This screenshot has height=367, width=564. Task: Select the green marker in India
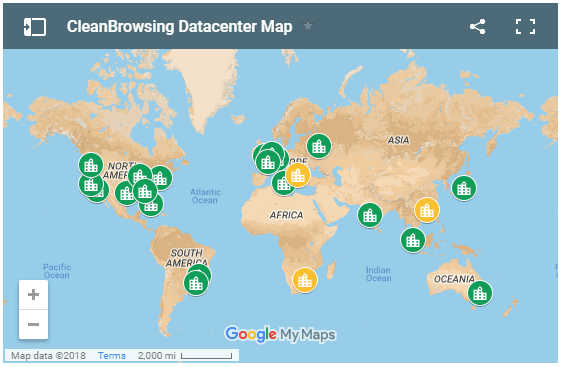[370, 215]
